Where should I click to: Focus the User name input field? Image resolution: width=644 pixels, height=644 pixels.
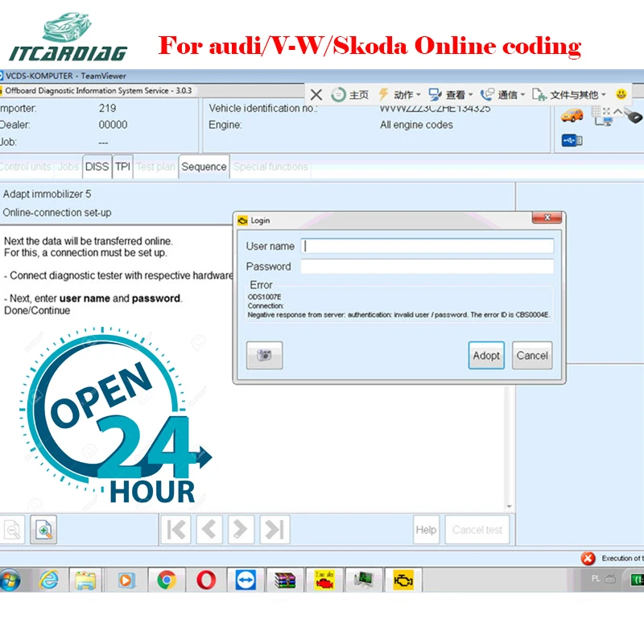[427, 246]
